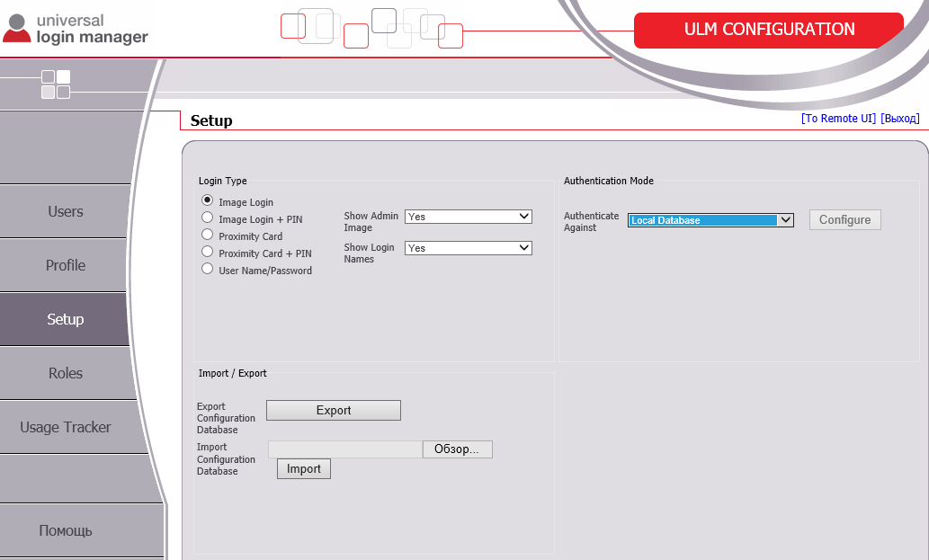Screen dimensions: 929x560
Task: Click the Authenticate Against label
Action: click(591, 221)
